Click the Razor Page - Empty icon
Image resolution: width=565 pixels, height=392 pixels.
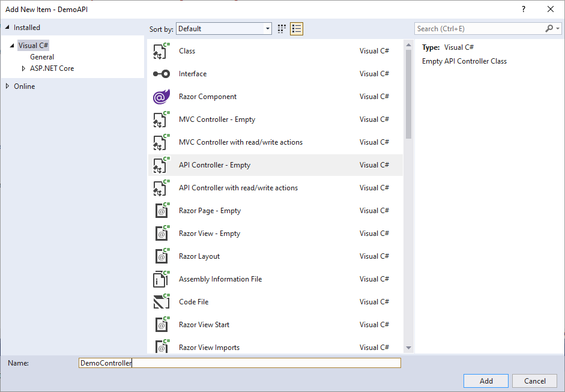(x=161, y=211)
